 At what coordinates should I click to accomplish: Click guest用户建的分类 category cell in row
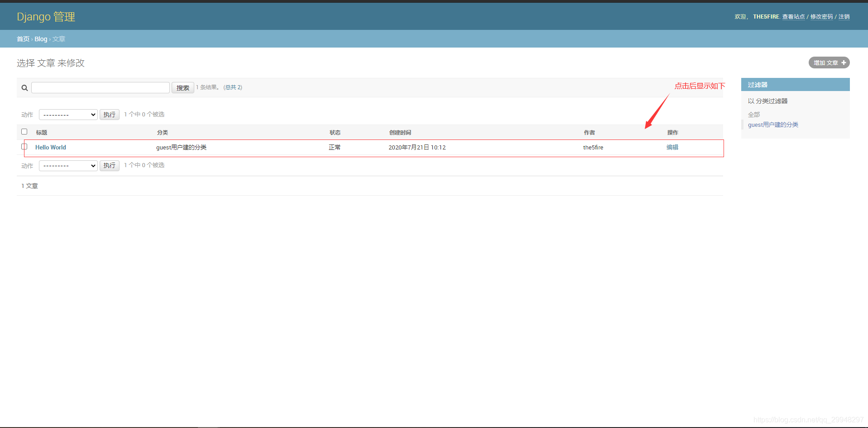182,147
